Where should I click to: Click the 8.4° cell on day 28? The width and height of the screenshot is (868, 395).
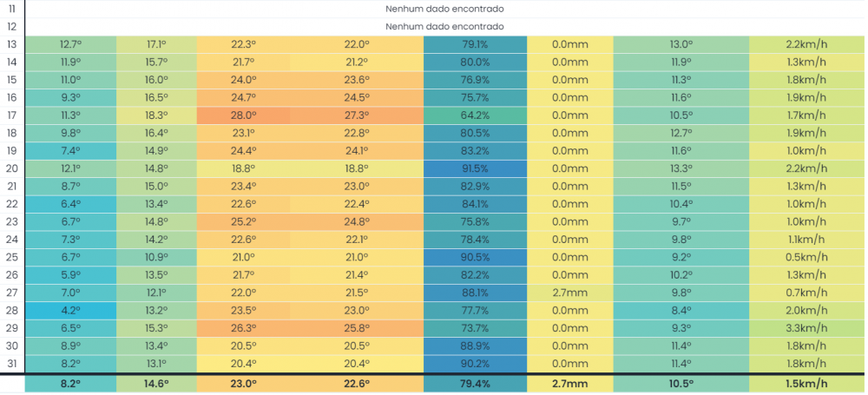[681, 310]
